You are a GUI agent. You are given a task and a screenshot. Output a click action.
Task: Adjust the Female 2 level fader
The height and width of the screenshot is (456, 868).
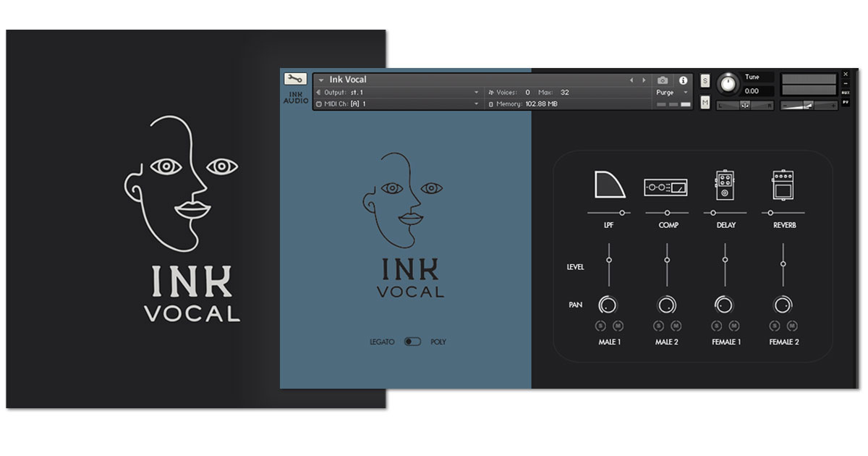(783, 264)
